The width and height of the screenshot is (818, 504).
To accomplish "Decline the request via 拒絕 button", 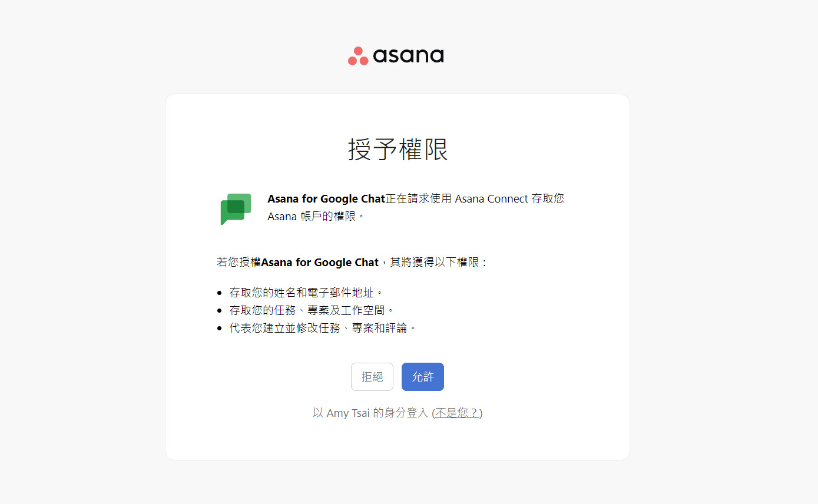I will [x=372, y=377].
